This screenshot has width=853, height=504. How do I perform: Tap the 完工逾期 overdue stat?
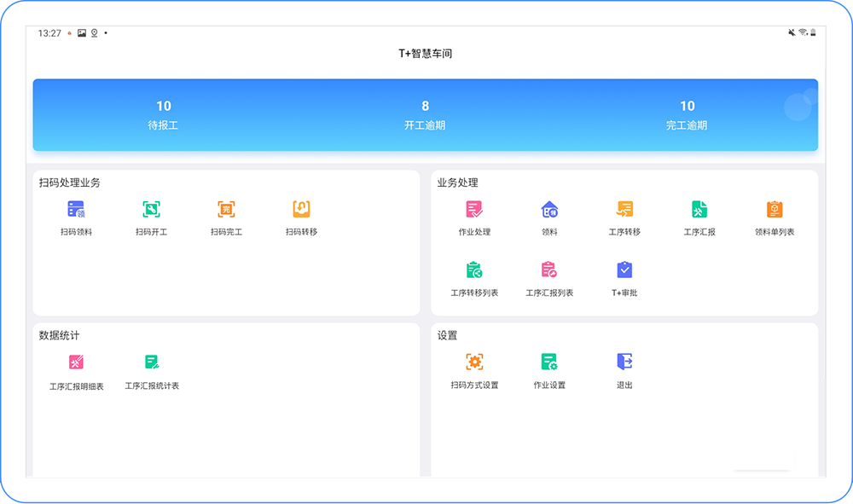(687, 114)
